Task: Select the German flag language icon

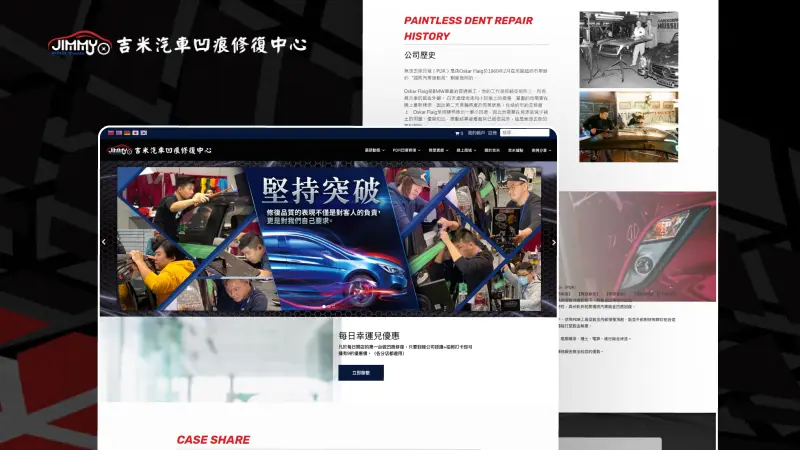Action: 127,133
